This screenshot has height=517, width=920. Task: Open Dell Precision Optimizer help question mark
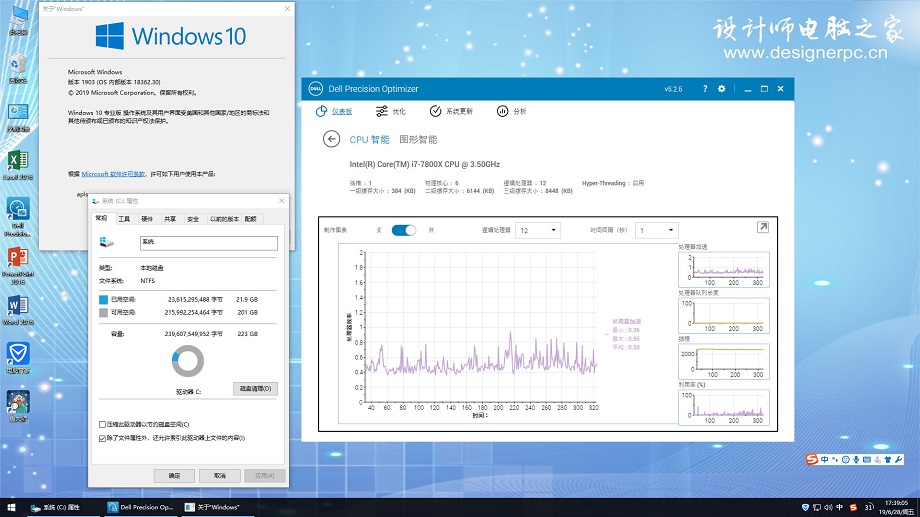click(705, 89)
